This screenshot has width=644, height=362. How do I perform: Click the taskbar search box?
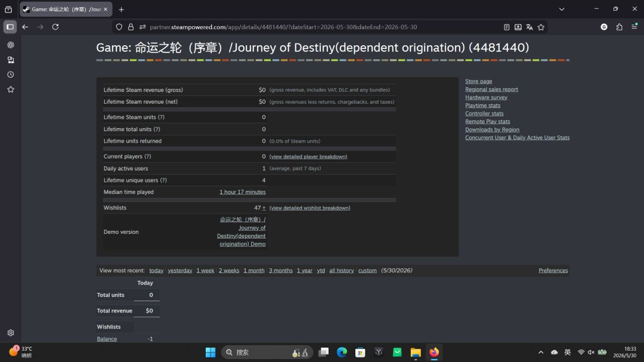point(267,352)
